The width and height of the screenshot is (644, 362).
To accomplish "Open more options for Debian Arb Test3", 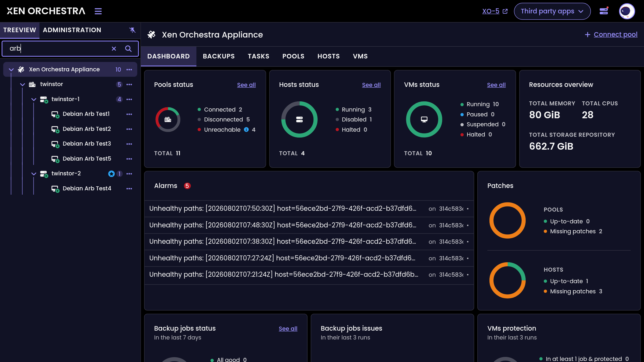I will [x=129, y=144].
